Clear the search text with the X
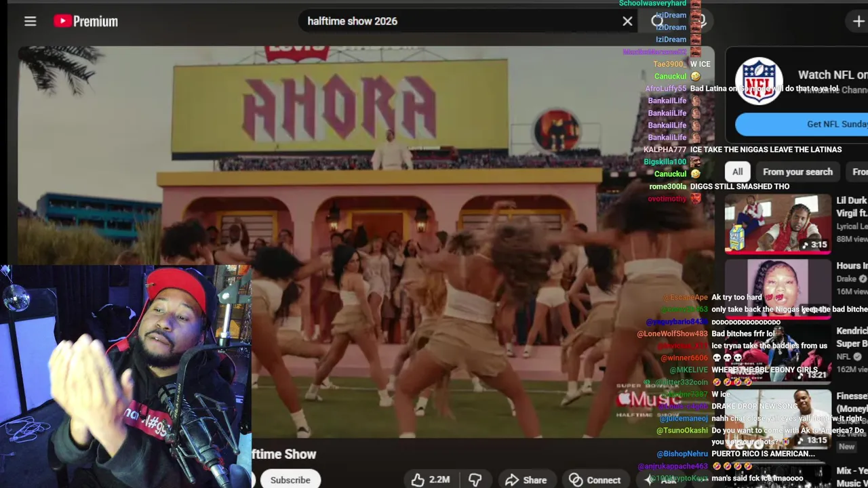The image size is (868, 488). click(x=627, y=21)
